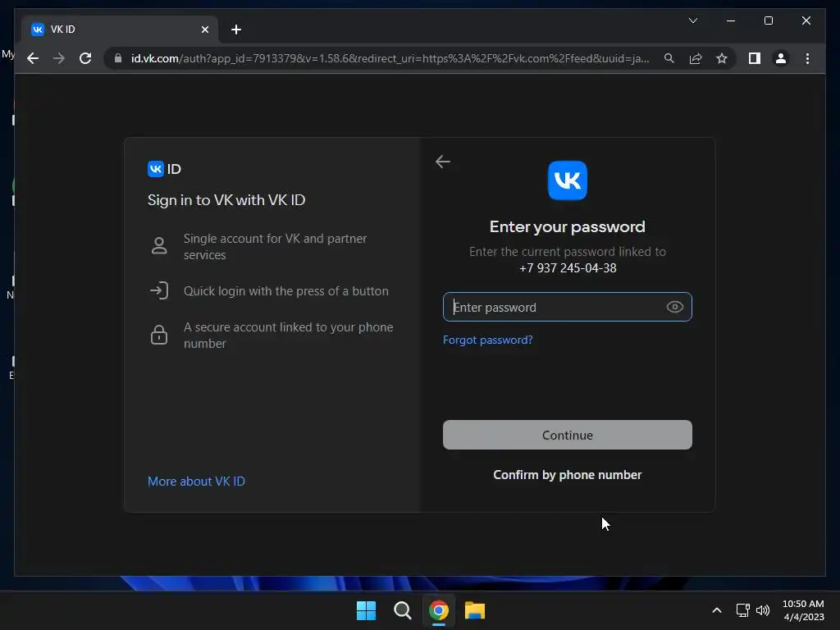Share this page using share icon

tap(696, 58)
